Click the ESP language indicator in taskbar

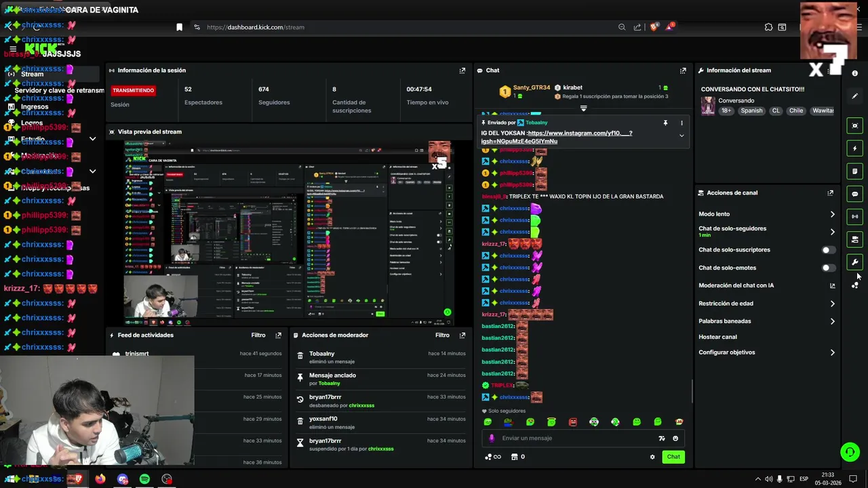(x=804, y=479)
